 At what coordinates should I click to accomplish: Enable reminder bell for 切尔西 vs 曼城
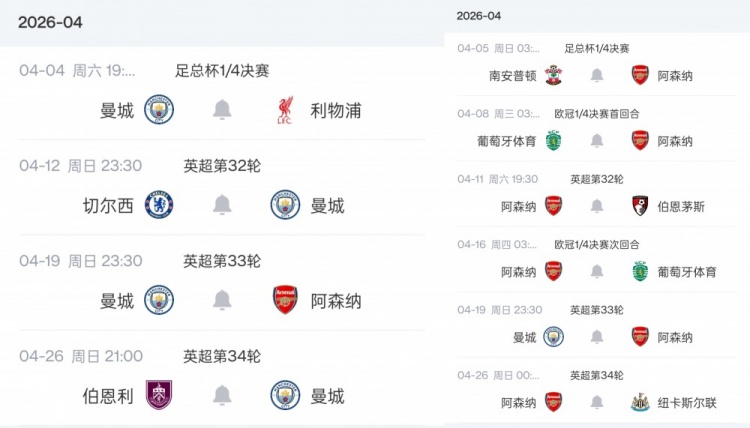pyautogui.click(x=222, y=205)
